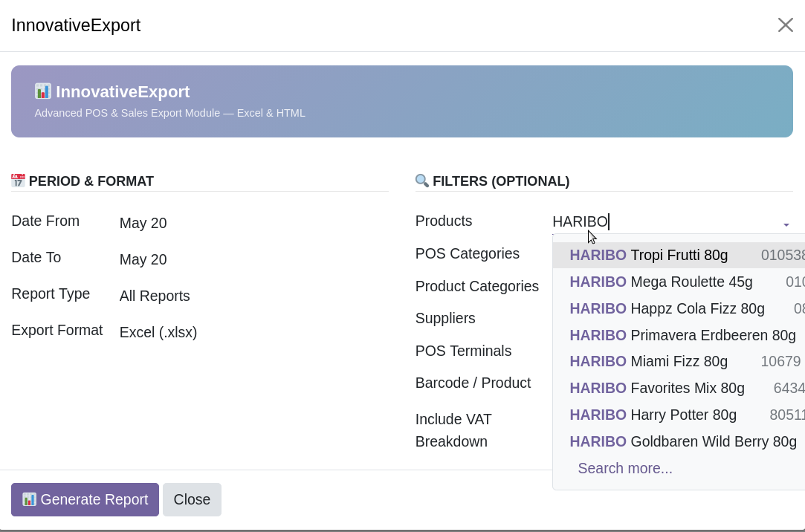Select HARIBO Harry Potter 80g
Screen dimensions: 805x532
click(679, 415)
